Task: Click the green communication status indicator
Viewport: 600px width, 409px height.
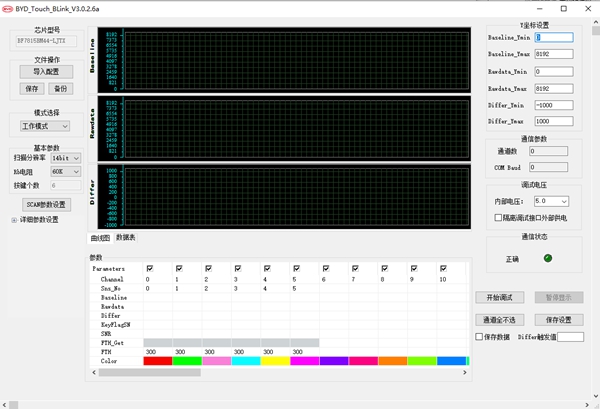Action: pos(548,258)
